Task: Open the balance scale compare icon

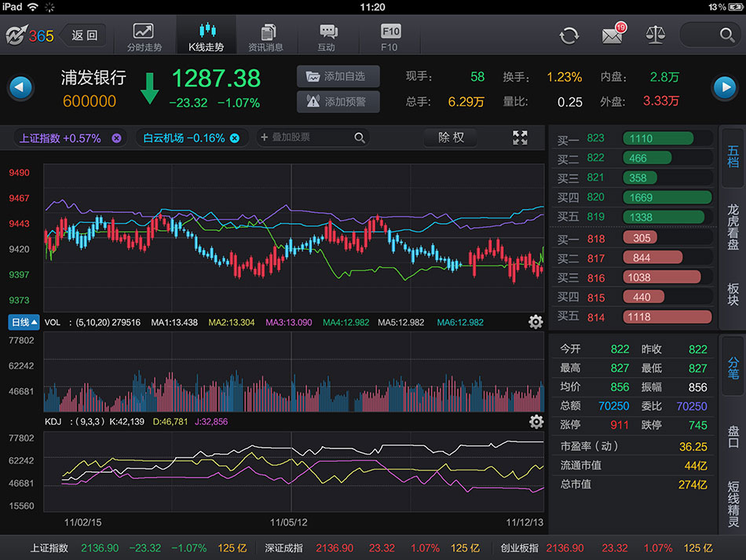Action: pos(655,35)
